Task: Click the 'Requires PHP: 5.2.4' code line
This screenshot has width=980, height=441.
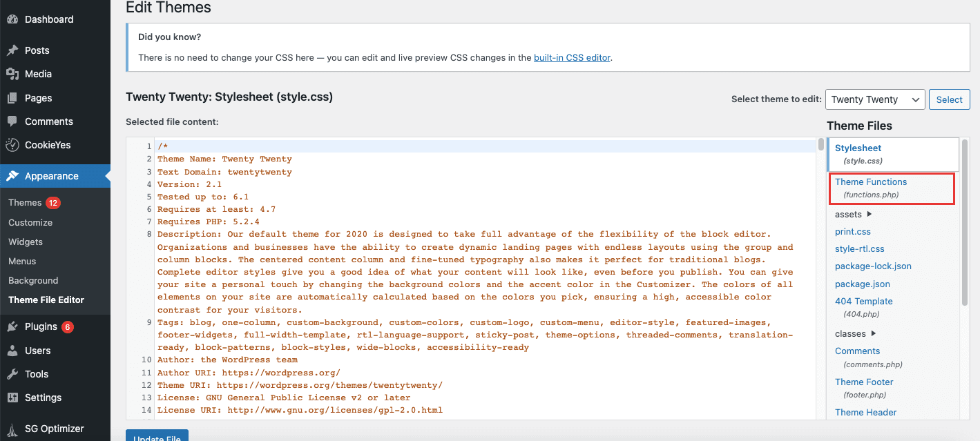Action: click(208, 222)
